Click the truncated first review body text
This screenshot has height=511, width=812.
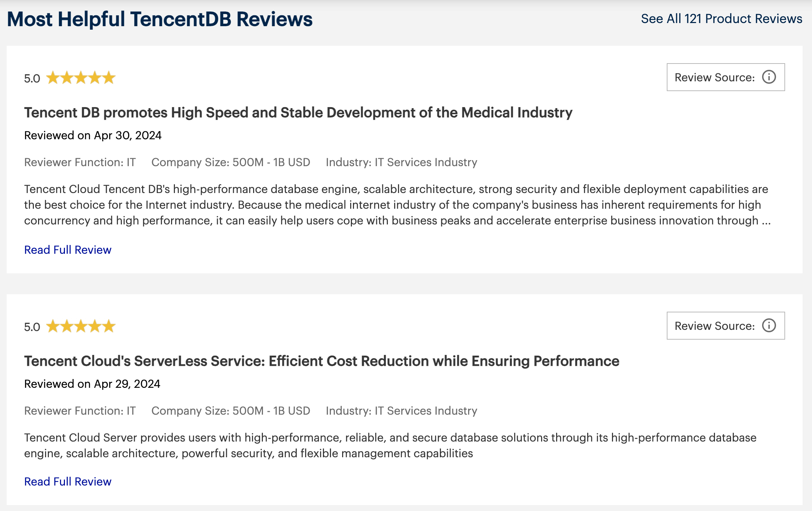coord(397,205)
